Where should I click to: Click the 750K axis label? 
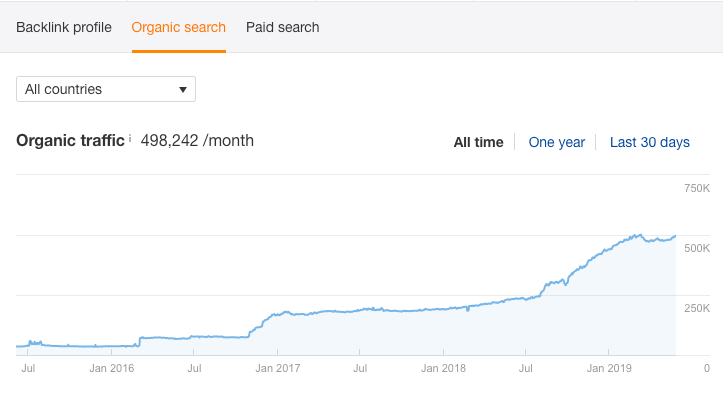click(697, 188)
